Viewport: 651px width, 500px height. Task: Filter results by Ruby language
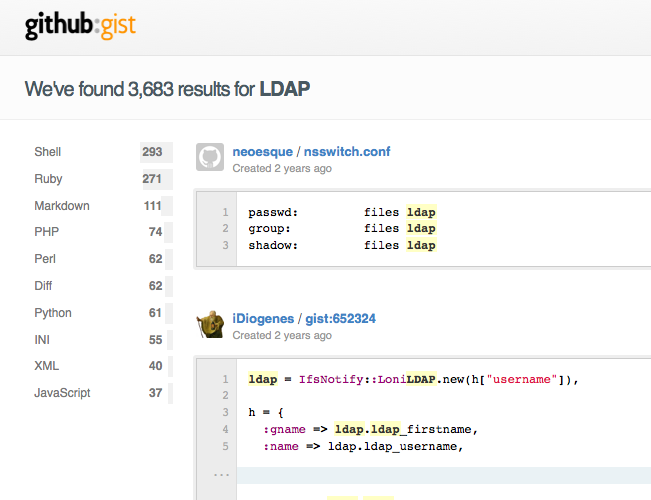[x=48, y=179]
